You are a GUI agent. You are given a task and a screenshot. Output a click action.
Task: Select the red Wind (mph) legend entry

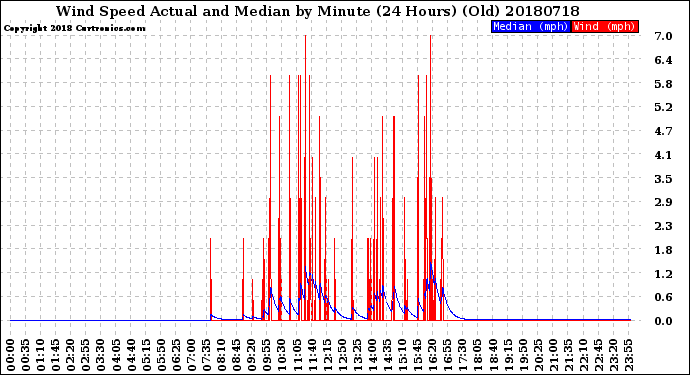coord(604,26)
